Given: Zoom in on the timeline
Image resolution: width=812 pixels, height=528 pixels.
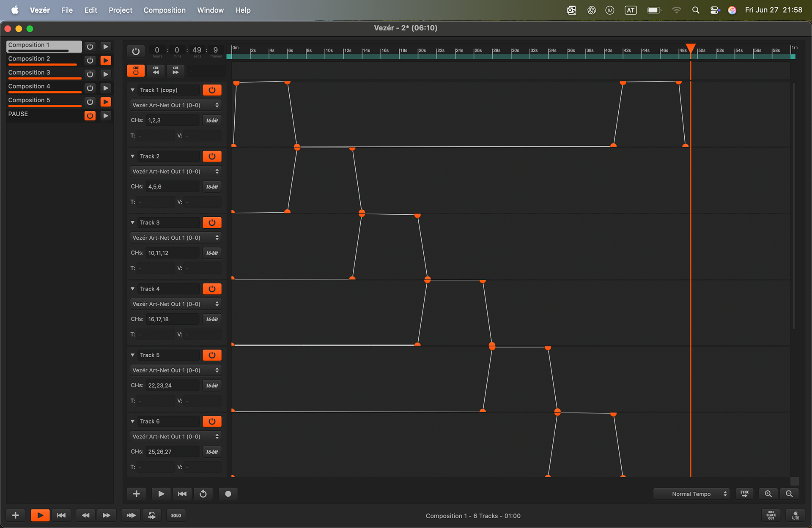Looking at the screenshot, I should click(768, 494).
